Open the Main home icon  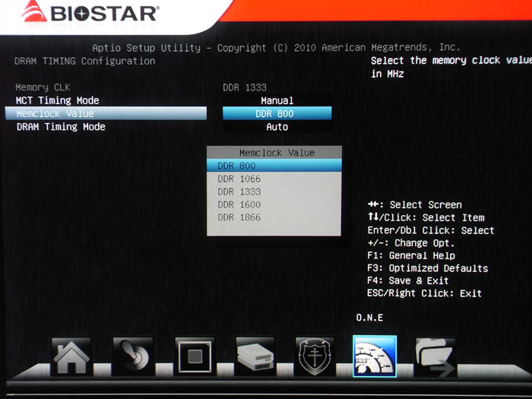pyautogui.click(x=71, y=356)
